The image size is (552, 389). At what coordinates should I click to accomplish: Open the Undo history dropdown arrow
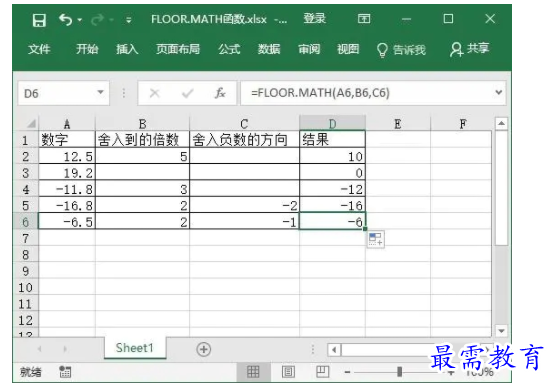point(80,20)
